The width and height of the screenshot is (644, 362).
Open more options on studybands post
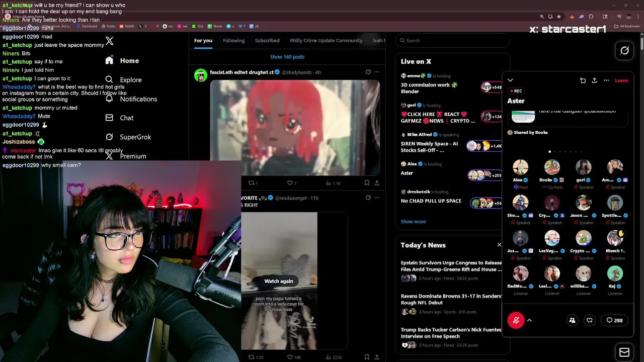point(377,72)
